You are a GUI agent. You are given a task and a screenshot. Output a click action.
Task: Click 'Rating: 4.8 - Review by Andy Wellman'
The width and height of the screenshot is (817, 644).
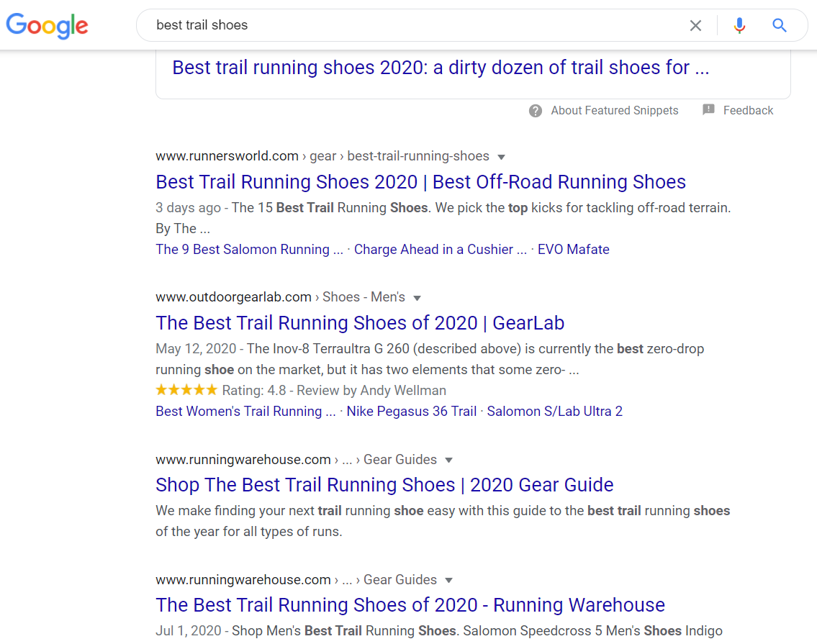(x=334, y=391)
